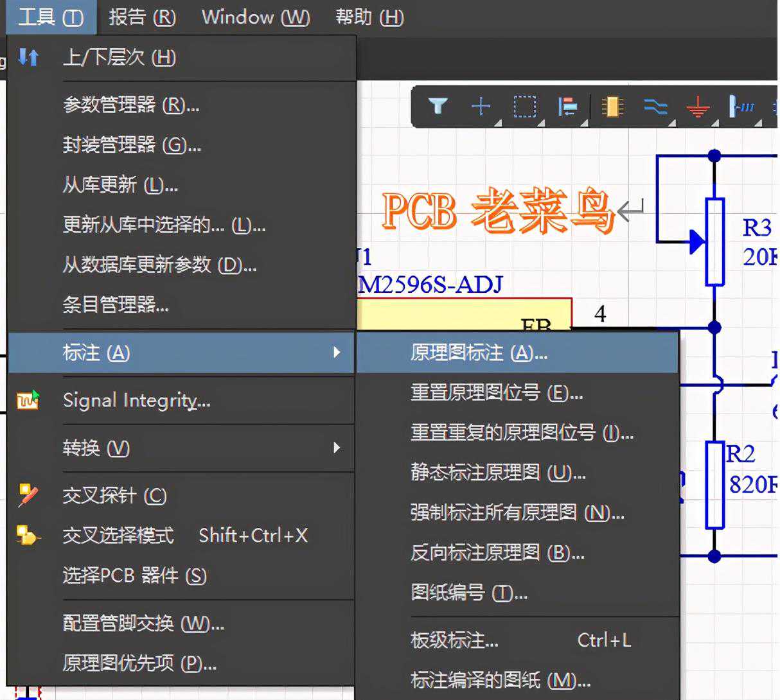This screenshot has height=700, width=780.
Task: Open 封装管理器 (G) footprint manager
Action: point(132,145)
